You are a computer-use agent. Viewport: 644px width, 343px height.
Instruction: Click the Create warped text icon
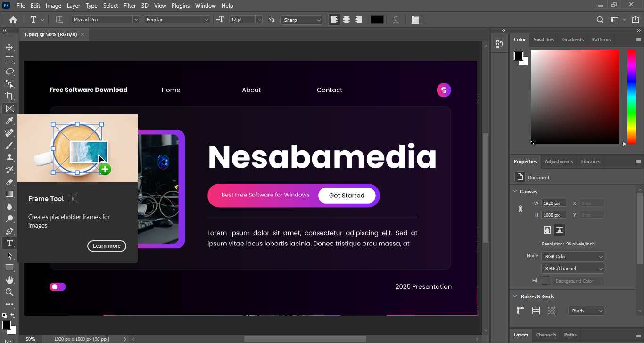(x=396, y=20)
